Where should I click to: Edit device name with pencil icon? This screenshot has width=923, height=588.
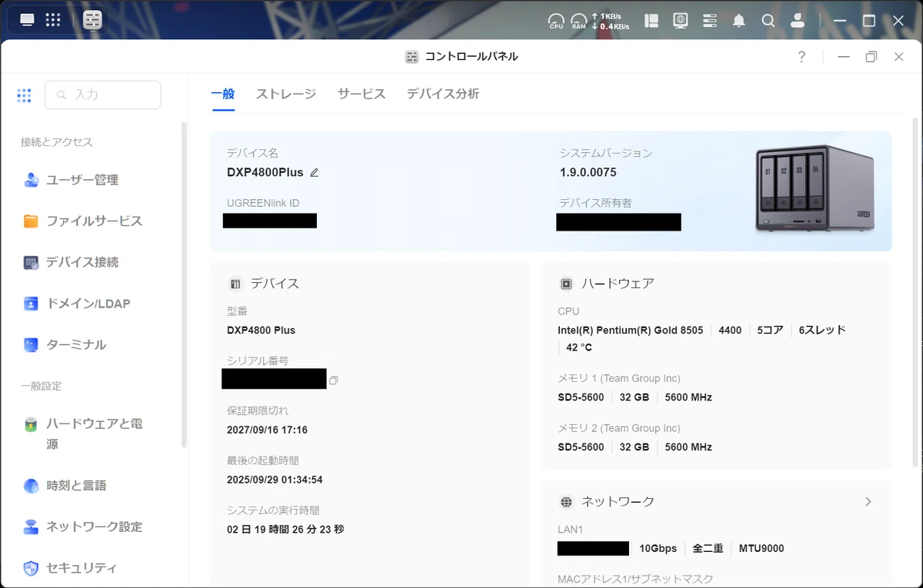(x=314, y=173)
